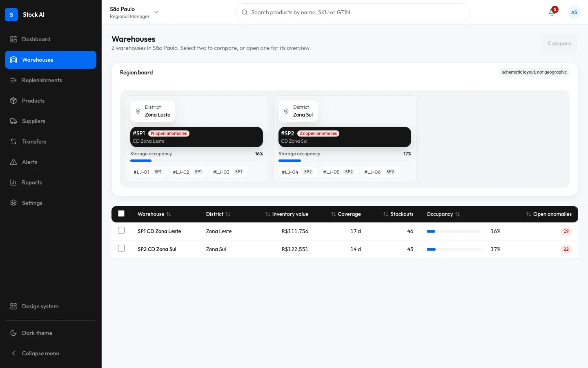This screenshot has width=588, height=368.
Task: Navigate to Transfers
Action: pyautogui.click(x=51, y=141)
